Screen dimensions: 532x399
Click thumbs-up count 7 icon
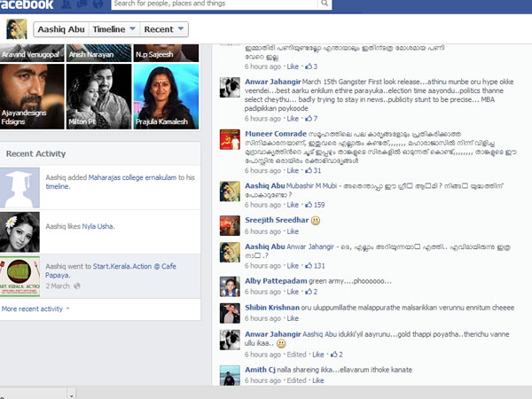(309, 119)
